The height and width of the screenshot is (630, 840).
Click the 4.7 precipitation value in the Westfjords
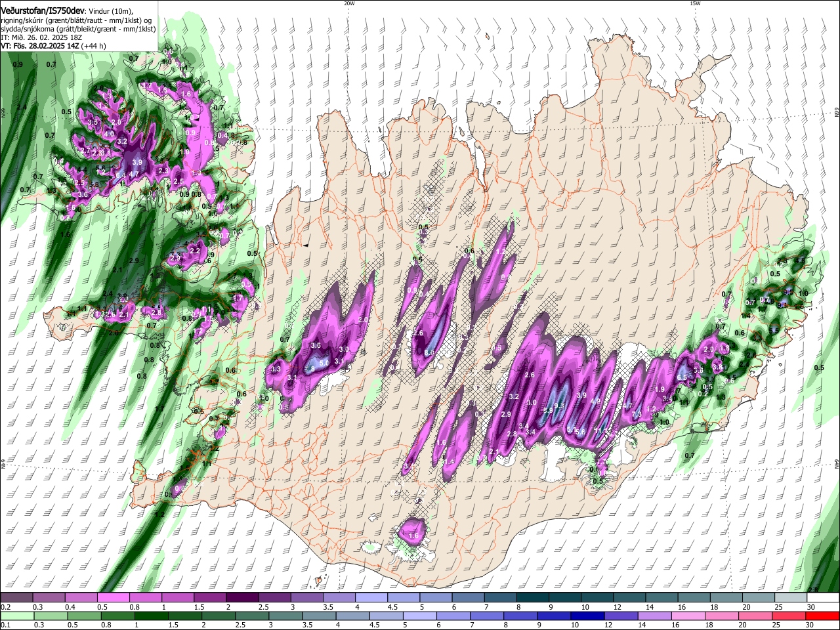(134, 174)
